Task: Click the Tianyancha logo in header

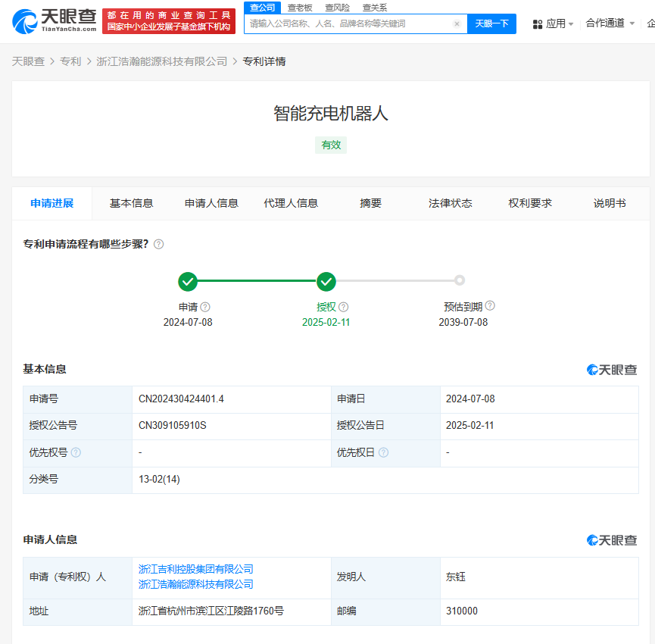Action: (55, 20)
